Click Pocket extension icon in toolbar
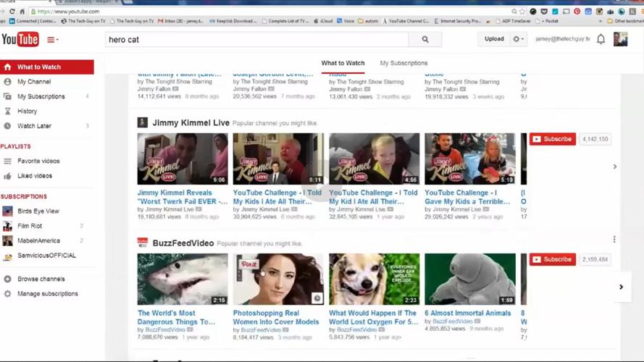The image size is (644, 362). pos(544,12)
